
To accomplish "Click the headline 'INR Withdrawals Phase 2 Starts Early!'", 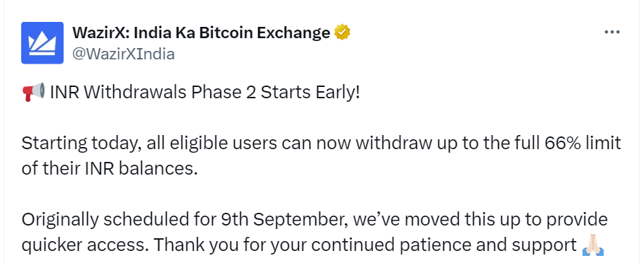I will tap(204, 93).
